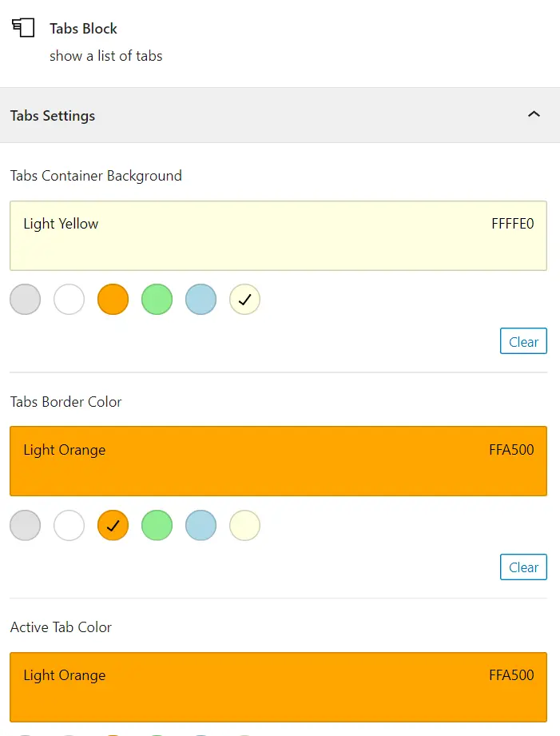Screen dimensions: 560x736
Task: Click checked light yellow Container Background swatch
Action: click(x=244, y=299)
